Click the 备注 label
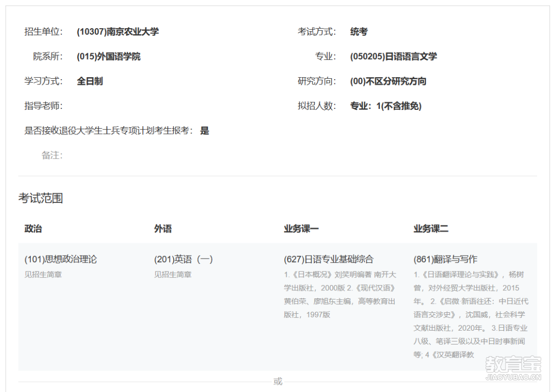The width and height of the screenshot is (552, 392). point(52,155)
